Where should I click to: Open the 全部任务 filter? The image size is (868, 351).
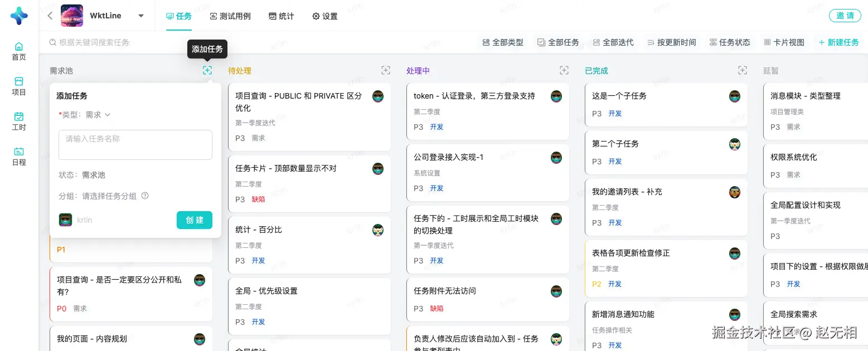pyautogui.click(x=558, y=42)
